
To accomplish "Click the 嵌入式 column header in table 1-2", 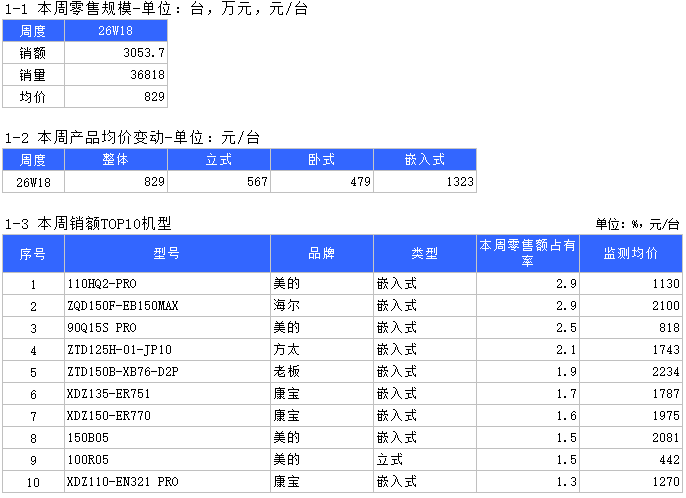I will [425, 160].
